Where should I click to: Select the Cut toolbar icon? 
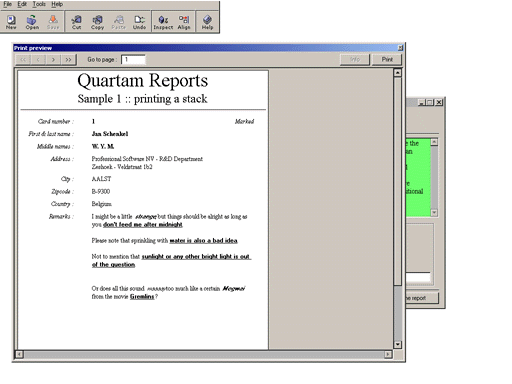(x=77, y=22)
